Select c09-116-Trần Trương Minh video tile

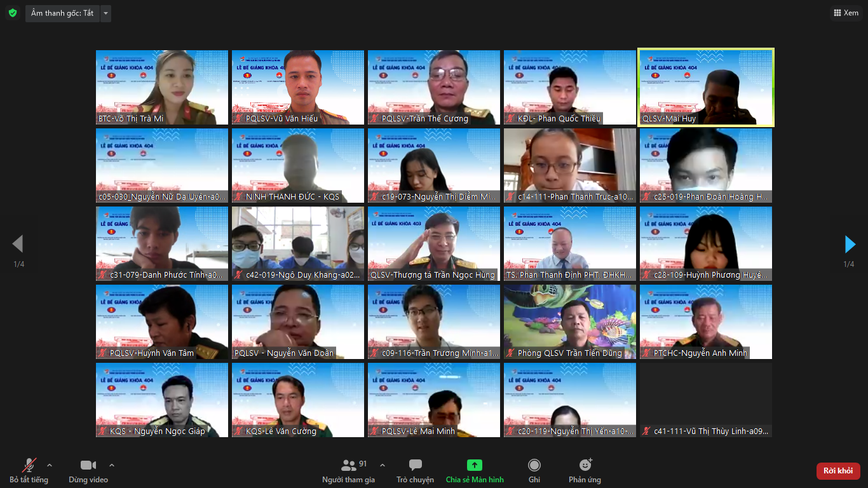click(x=434, y=322)
